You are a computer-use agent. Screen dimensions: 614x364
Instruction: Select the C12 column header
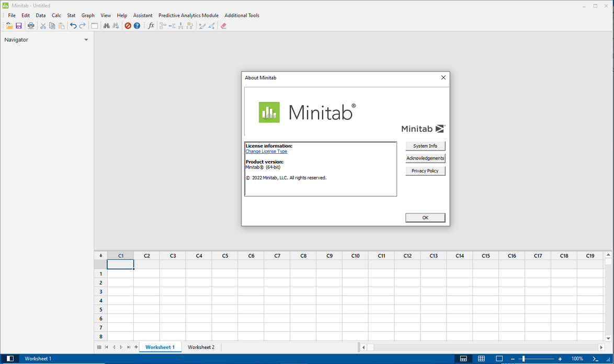click(407, 256)
